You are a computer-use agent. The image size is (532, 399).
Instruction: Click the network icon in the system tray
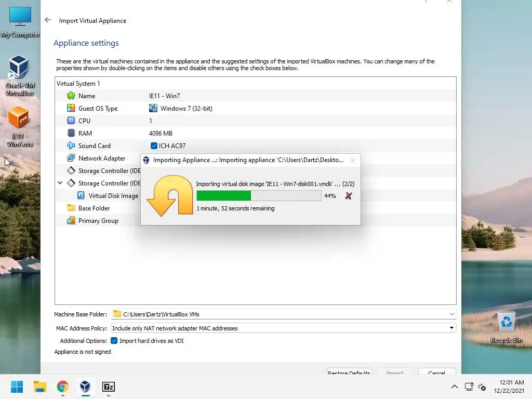click(x=469, y=387)
